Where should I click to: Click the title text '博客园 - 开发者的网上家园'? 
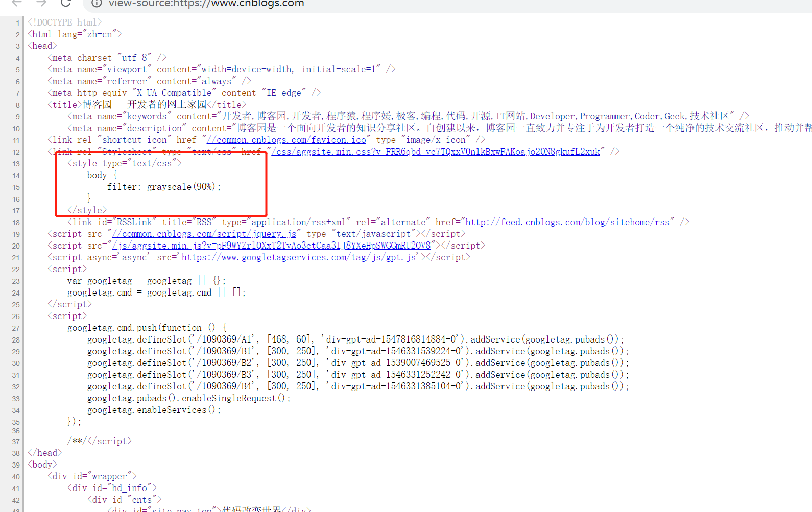click(x=145, y=105)
